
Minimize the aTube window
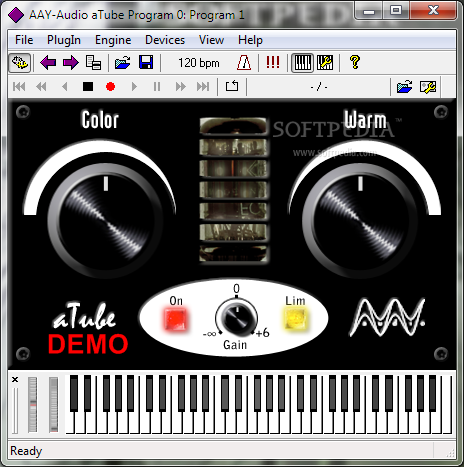(x=368, y=11)
